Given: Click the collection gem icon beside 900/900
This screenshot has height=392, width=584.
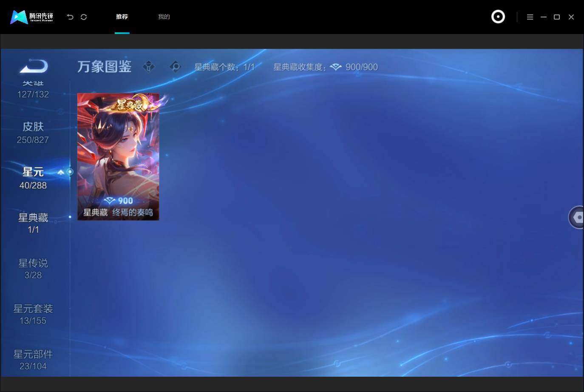Looking at the screenshot, I should point(336,67).
